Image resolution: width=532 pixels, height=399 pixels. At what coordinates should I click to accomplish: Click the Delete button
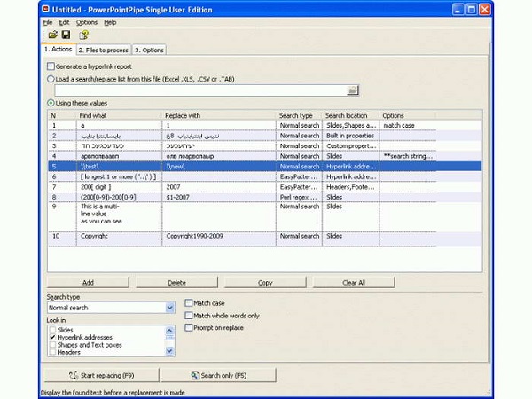(176, 282)
